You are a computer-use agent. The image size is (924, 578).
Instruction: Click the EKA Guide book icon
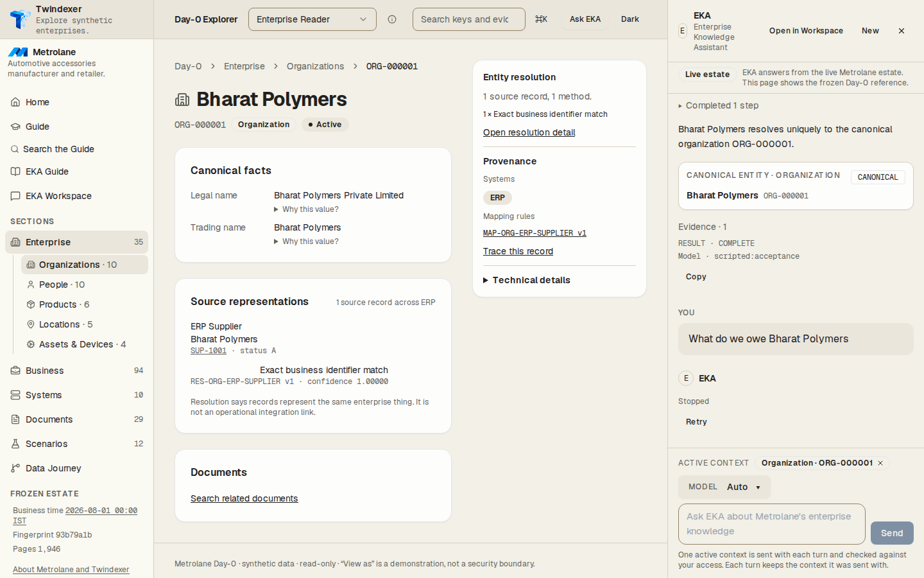15,171
